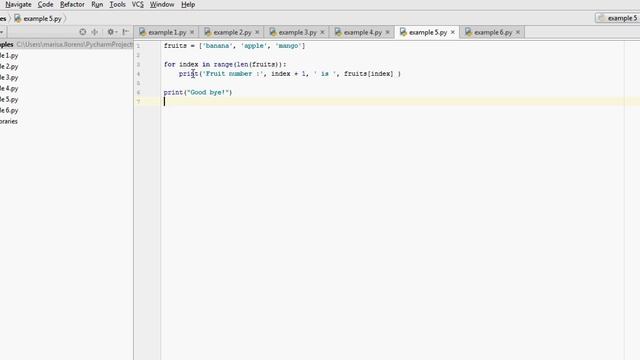
Task: Click the for index in range line
Action: [225, 64]
